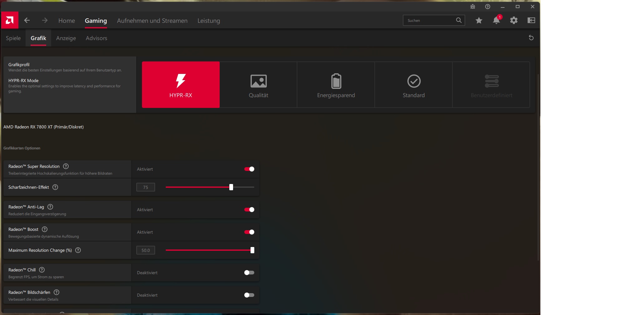The width and height of the screenshot is (644, 315).
Task: Switch to the Advisors subtab
Action: coord(96,38)
